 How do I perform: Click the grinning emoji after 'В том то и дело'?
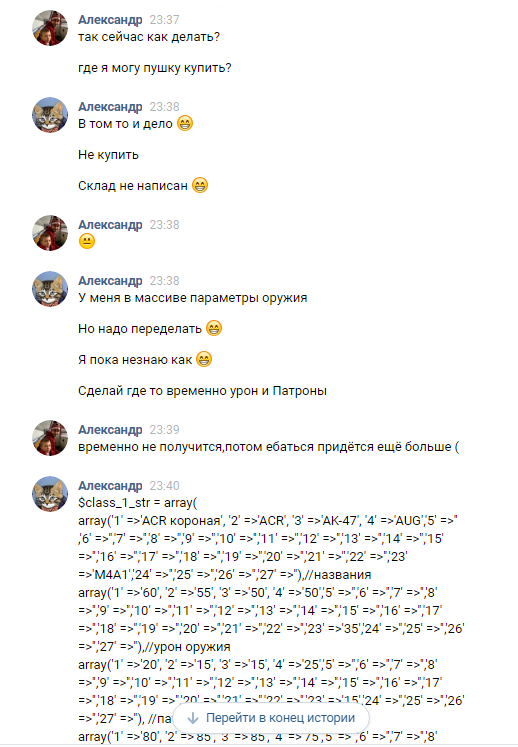click(185, 123)
